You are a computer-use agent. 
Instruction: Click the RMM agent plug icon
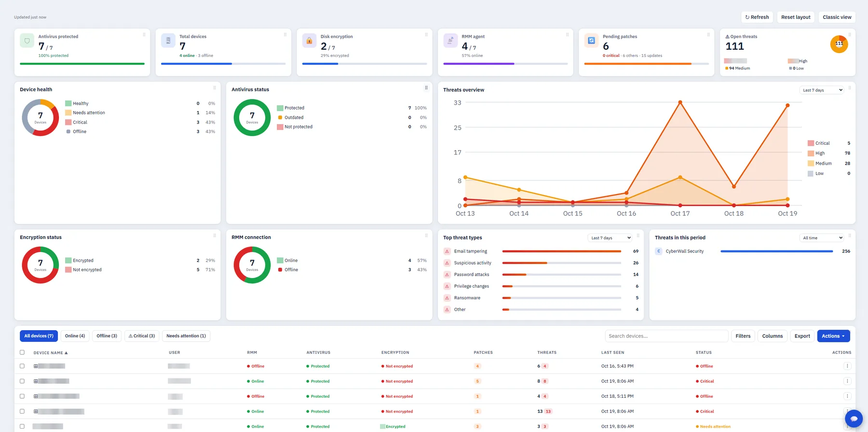click(450, 41)
